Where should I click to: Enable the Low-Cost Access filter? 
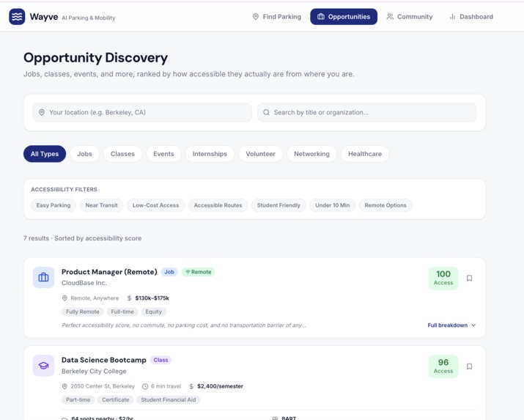click(155, 205)
